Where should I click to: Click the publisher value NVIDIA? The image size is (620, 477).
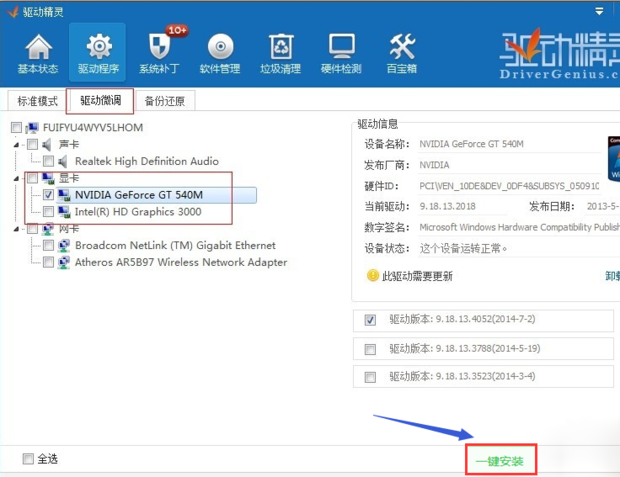(434, 165)
